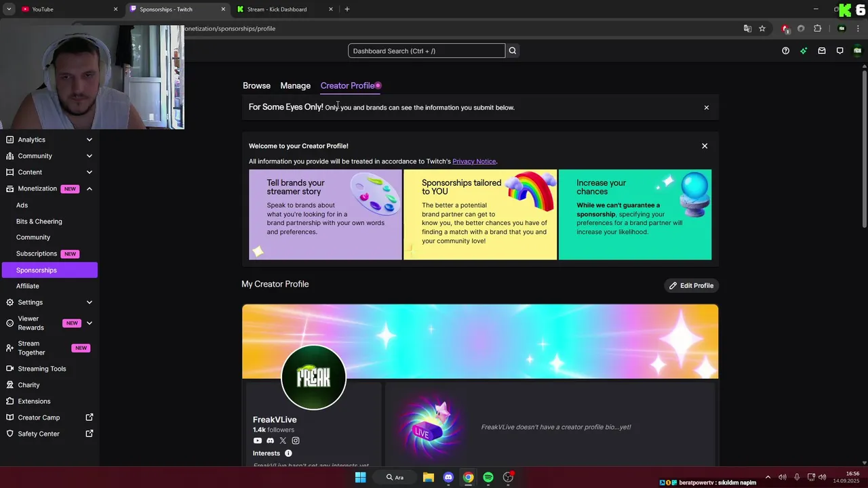Close the Welcome to Creator Profile panel

point(705,146)
